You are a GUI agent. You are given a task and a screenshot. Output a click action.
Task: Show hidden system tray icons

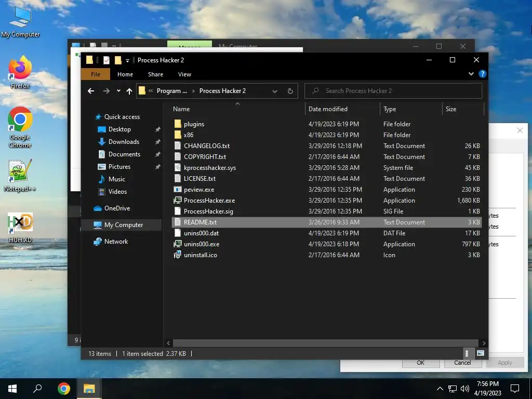coord(440,389)
